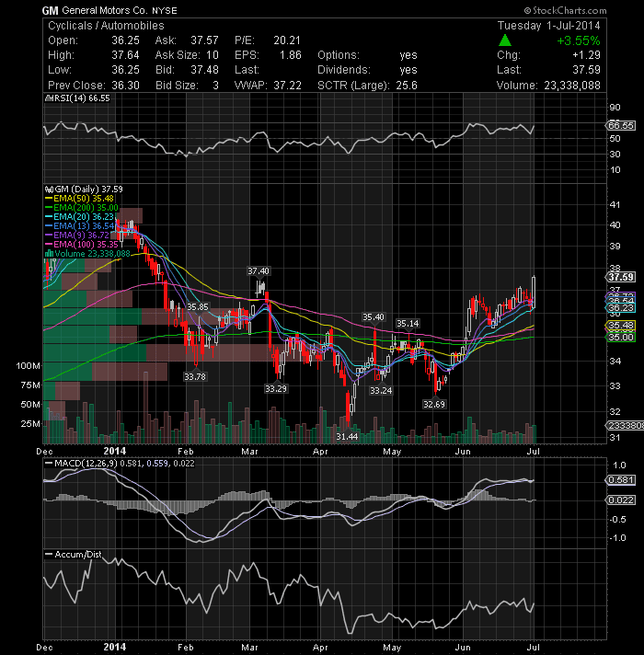Click the 35.40 high price annotation
This screenshot has height=655, width=644.
pyautogui.click(x=374, y=317)
